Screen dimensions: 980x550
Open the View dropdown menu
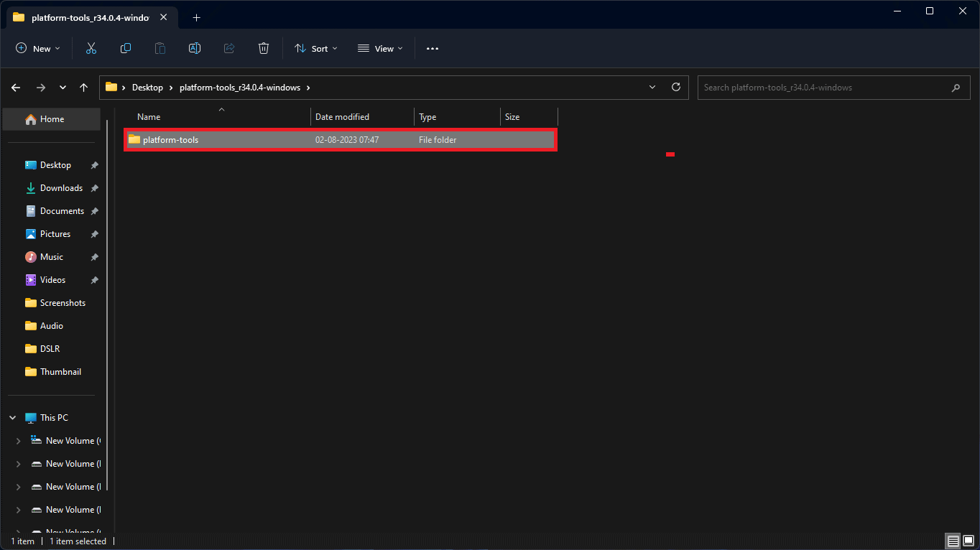[380, 48]
